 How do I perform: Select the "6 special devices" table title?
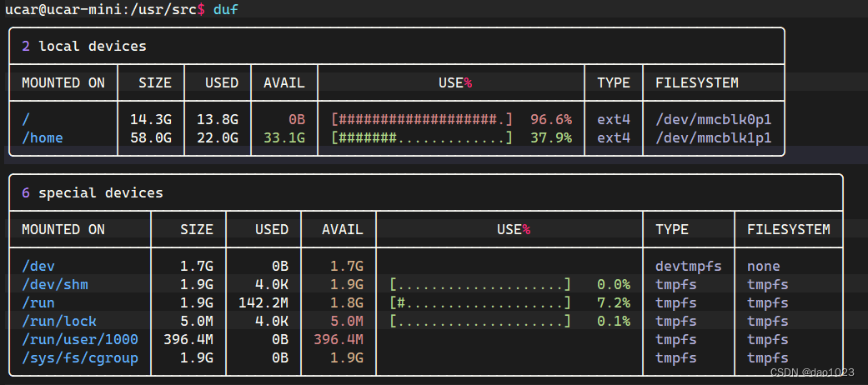(93, 192)
